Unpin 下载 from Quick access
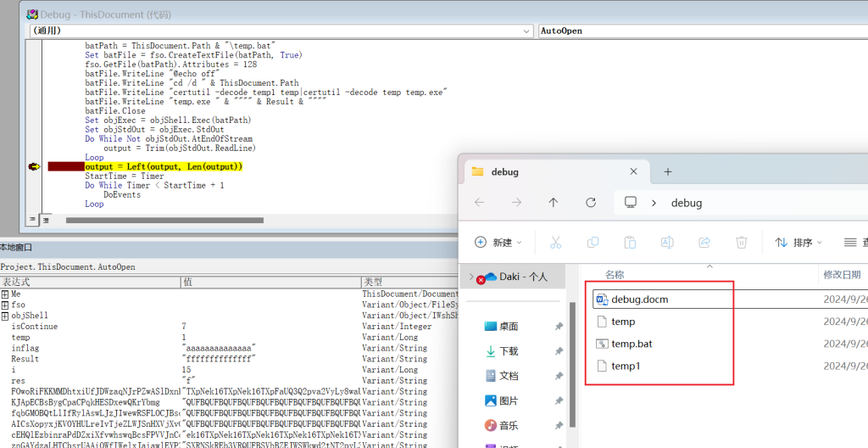This screenshot has width=868, height=448. click(x=559, y=351)
